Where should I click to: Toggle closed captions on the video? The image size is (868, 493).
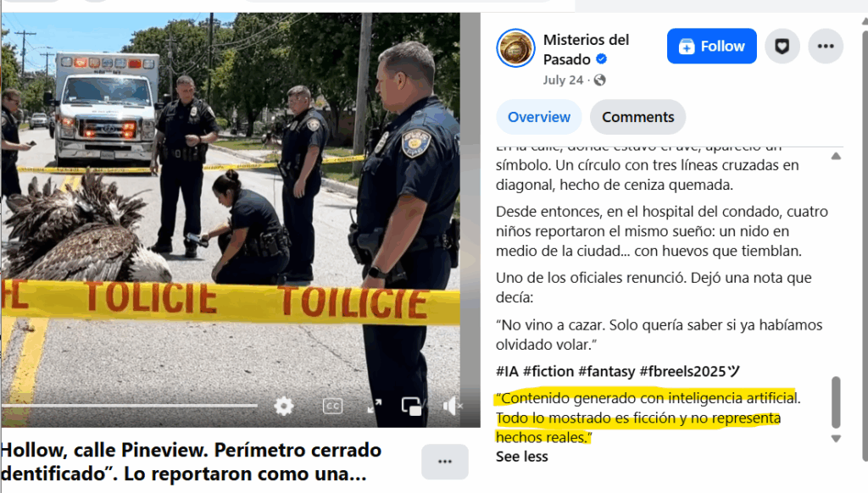click(x=332, y=406)
